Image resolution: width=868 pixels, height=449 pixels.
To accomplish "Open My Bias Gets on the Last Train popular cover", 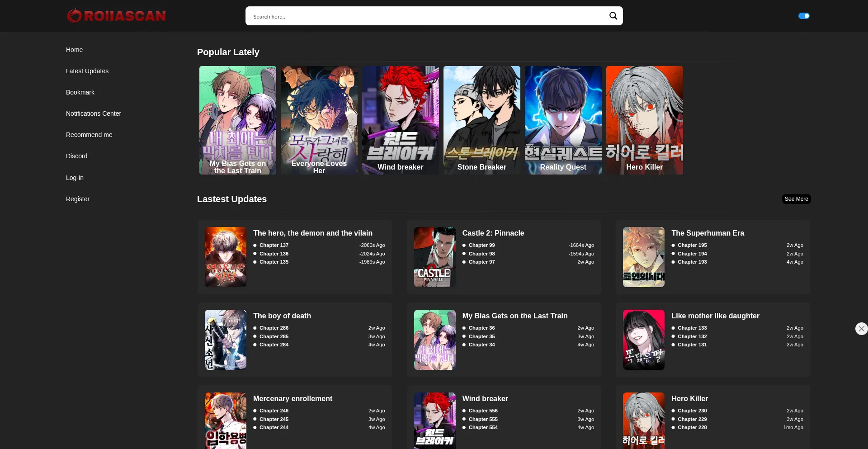I will coord(238,120).
